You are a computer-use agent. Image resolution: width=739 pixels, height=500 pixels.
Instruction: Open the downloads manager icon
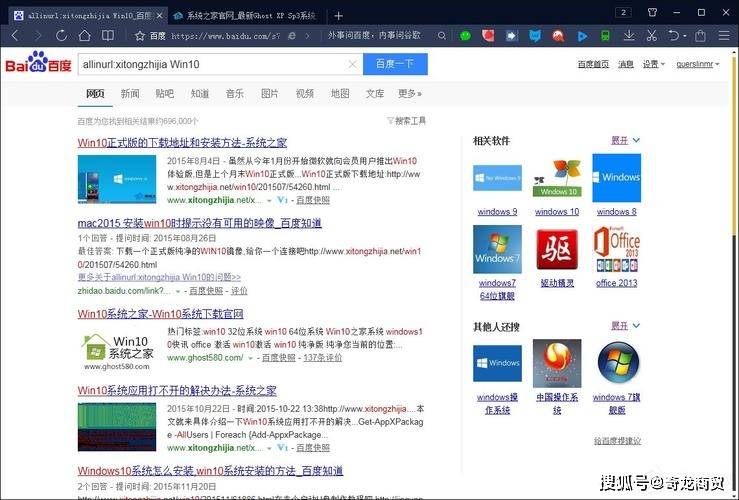[629, 36]
